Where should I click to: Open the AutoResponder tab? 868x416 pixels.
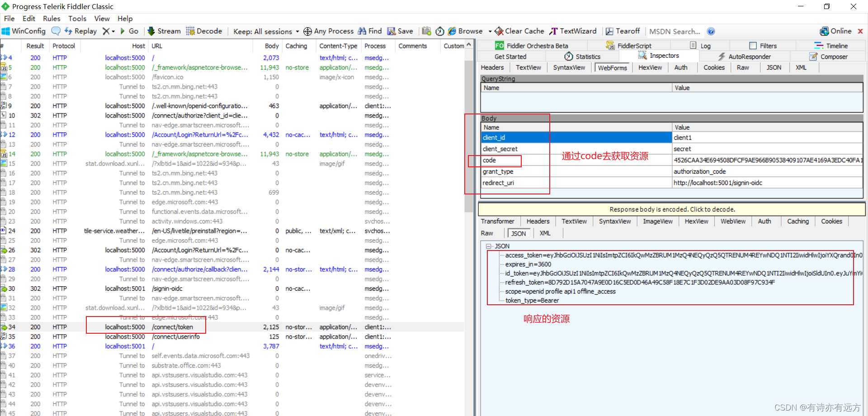[744, 57]
